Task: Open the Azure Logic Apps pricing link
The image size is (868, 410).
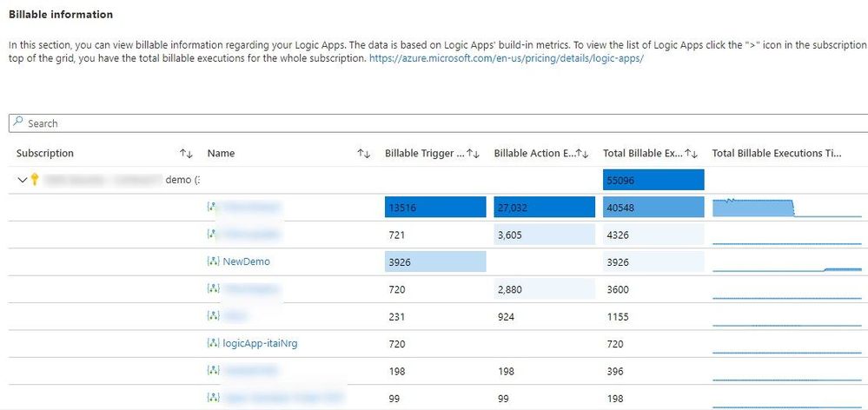Action: click(506, 58)
